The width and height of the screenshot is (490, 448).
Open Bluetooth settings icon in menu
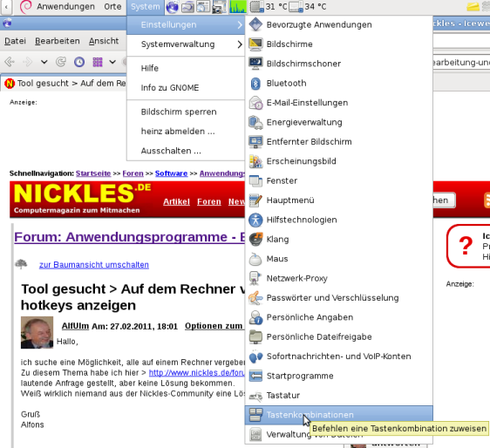255,84
